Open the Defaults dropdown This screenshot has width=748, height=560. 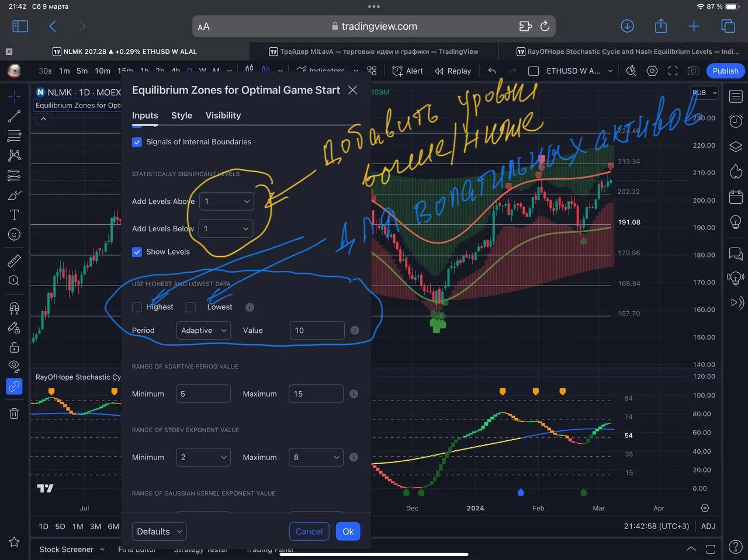(160, 531)
